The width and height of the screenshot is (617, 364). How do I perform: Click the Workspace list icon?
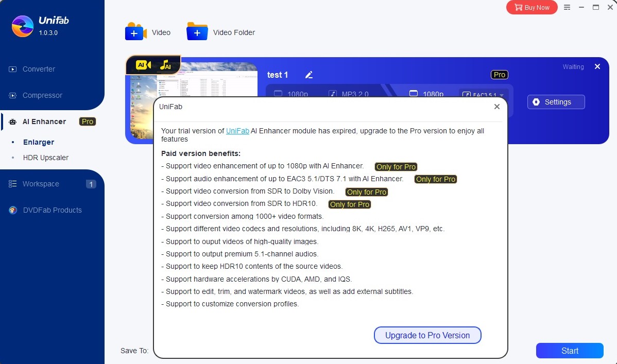pos(12,184)
